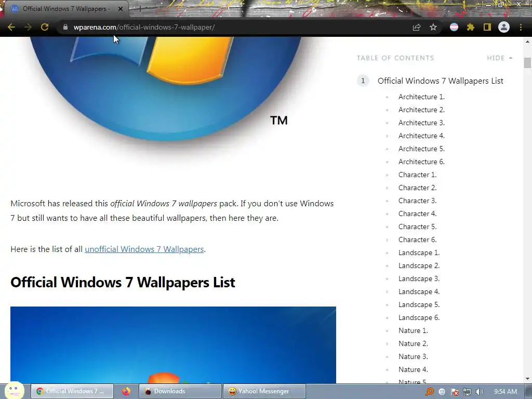The image size is (532, 399).
Task: Jump to Nature 3 in contents
Action: [x=413, y=356]
